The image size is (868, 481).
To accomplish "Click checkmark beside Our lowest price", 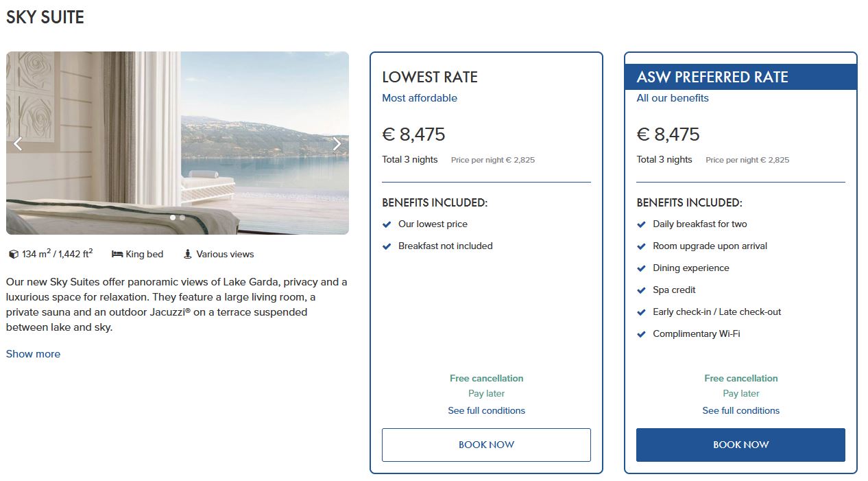I will [x=387, y=224].
